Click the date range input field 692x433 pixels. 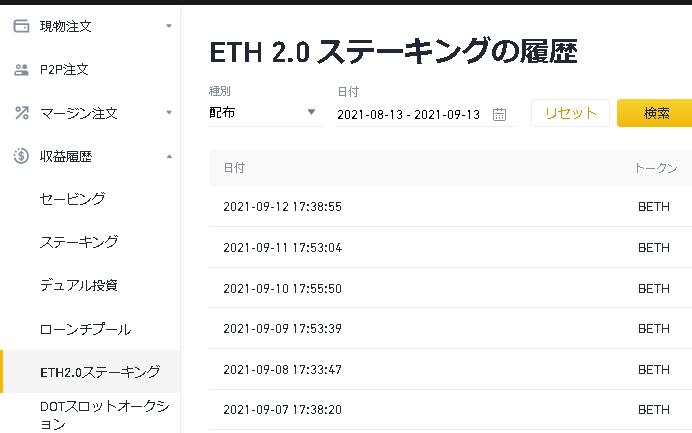(408, 114)
